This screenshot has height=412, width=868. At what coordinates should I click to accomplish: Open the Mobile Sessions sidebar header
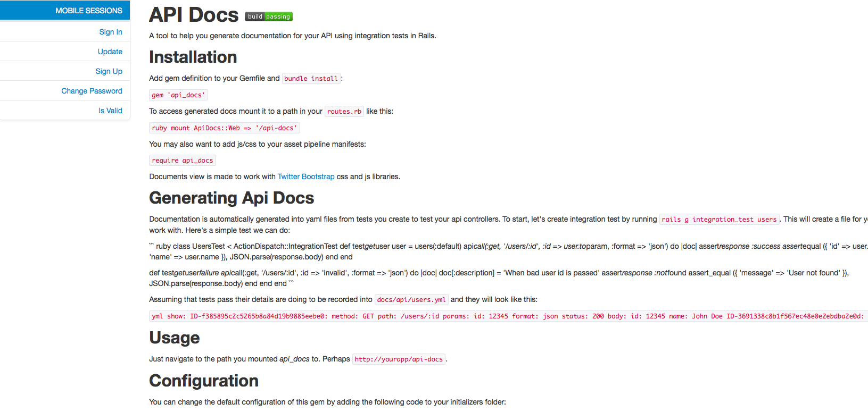65,11
